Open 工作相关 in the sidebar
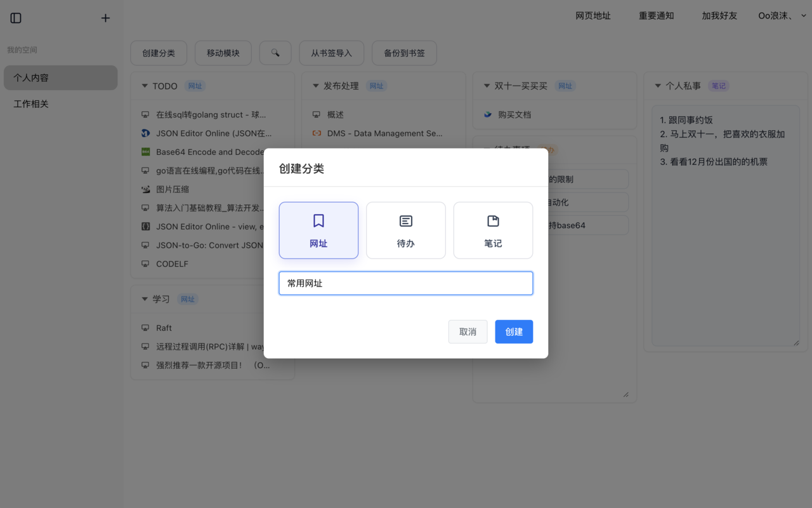This screenshot has width=812, height=508. pyautogui.click(x=61, y=104)
